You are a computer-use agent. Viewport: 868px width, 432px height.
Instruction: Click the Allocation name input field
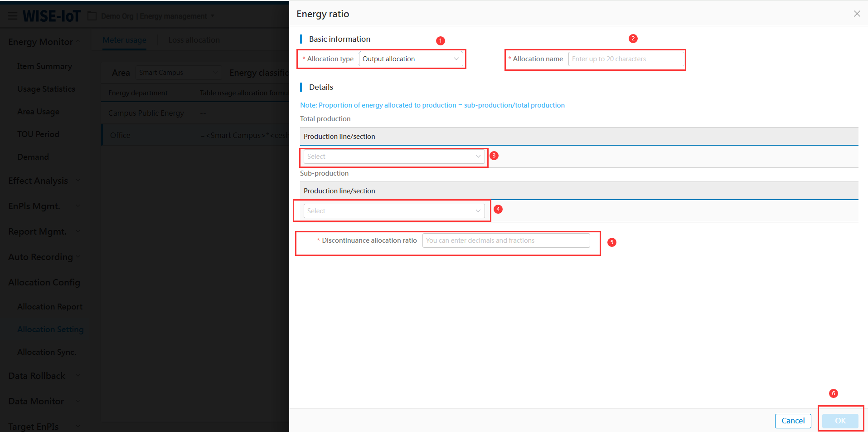(x=626, y=59)
